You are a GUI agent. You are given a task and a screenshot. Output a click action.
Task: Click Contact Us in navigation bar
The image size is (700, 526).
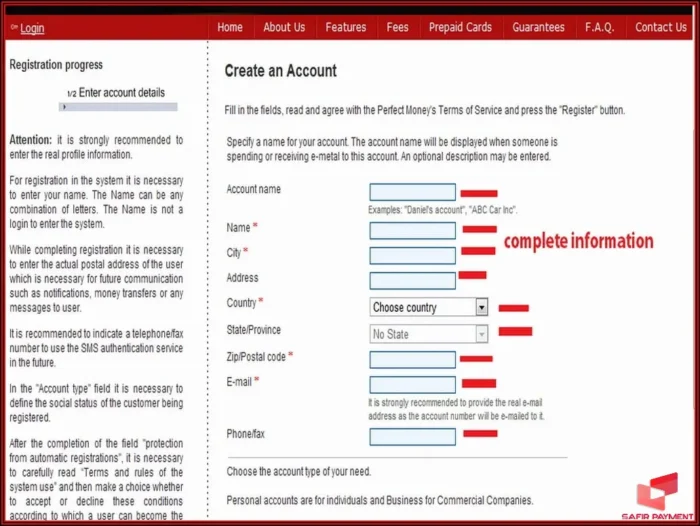click(661, 27)
